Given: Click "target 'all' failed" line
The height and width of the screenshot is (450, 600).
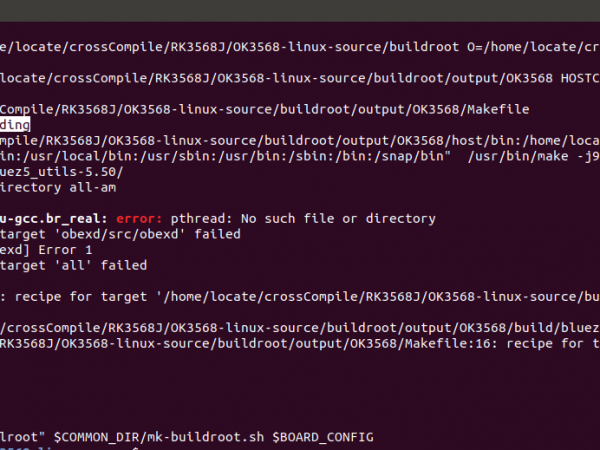Looking at the screenshot, I should point(74,265).
